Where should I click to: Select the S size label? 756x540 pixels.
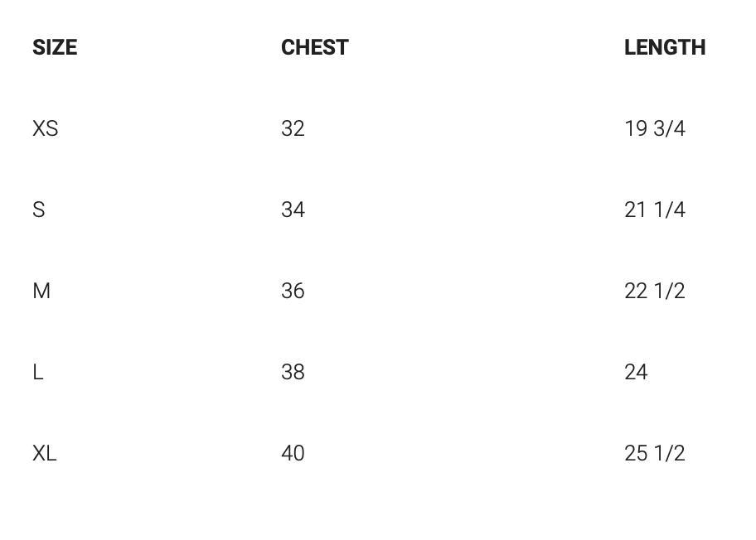[39, 210]
